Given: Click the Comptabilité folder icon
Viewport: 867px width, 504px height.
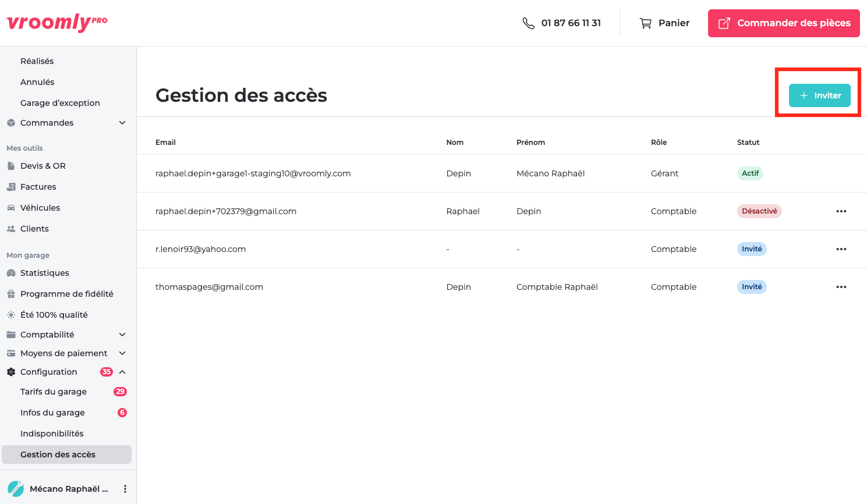Looking at the screenshot, I should pyautogui.click(x=11, y=335).
